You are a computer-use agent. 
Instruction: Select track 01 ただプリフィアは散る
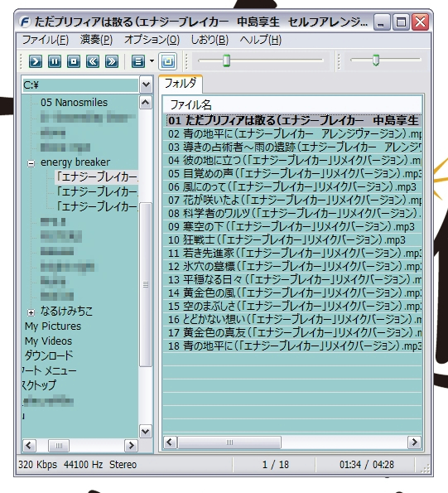pyautogui.click(x=291, y=121)
